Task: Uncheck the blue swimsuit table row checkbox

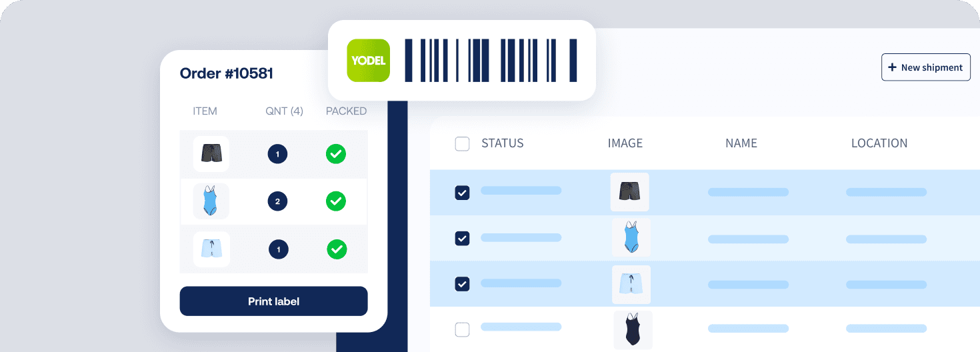Action: coord(462,238)
